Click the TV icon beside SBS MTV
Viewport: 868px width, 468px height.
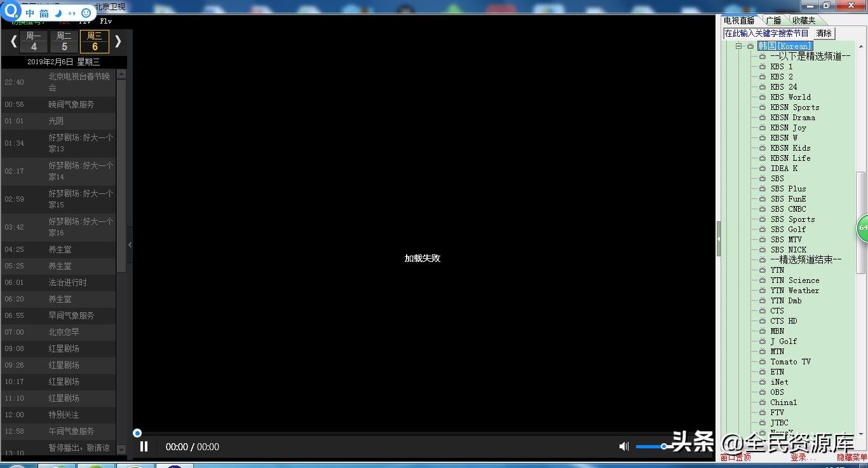[763, 240]
